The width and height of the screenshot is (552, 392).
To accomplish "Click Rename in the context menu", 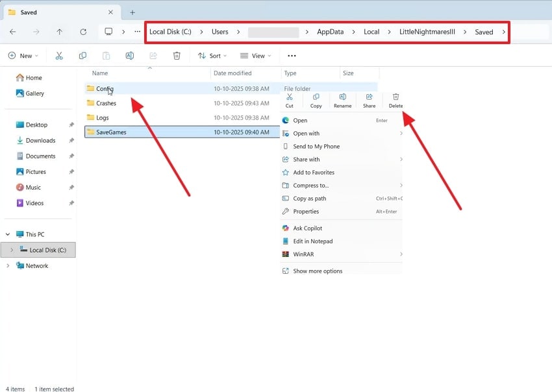I will point(342,101).
